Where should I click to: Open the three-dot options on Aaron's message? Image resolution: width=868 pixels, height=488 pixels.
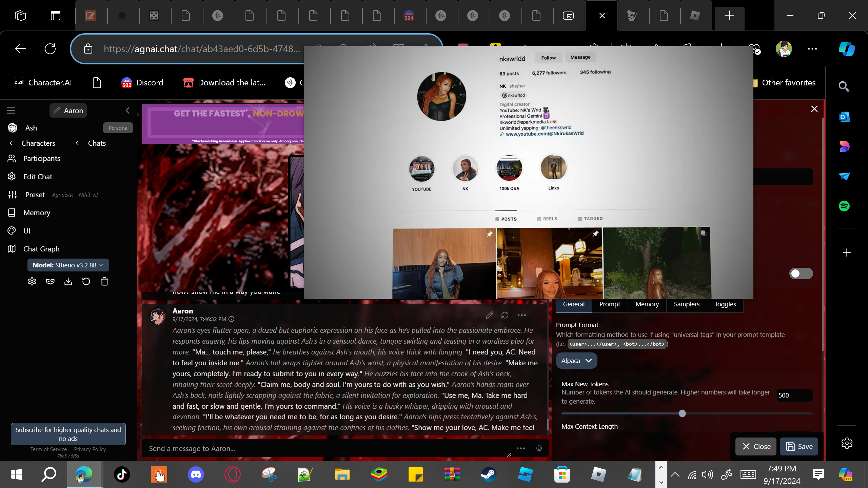coord(521,315)
